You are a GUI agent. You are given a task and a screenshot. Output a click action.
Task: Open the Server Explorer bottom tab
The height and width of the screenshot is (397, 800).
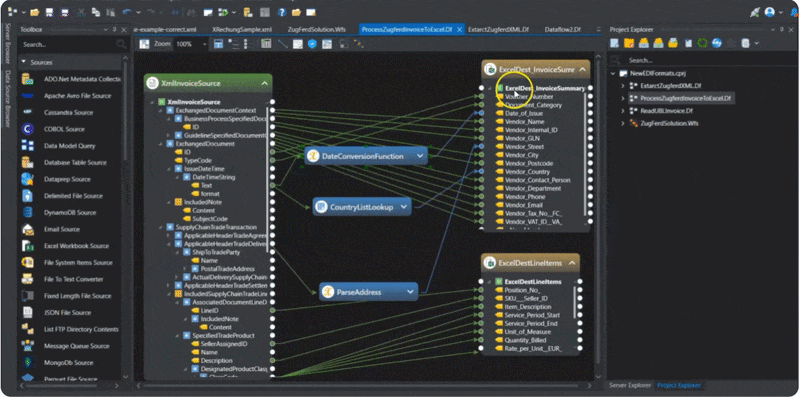(630, 385)
